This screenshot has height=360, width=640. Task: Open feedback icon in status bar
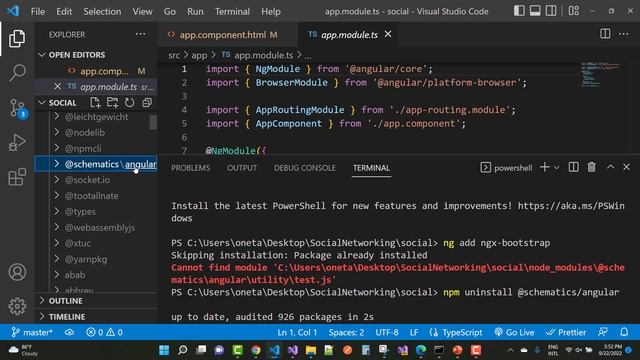click(x=603, y=332)
